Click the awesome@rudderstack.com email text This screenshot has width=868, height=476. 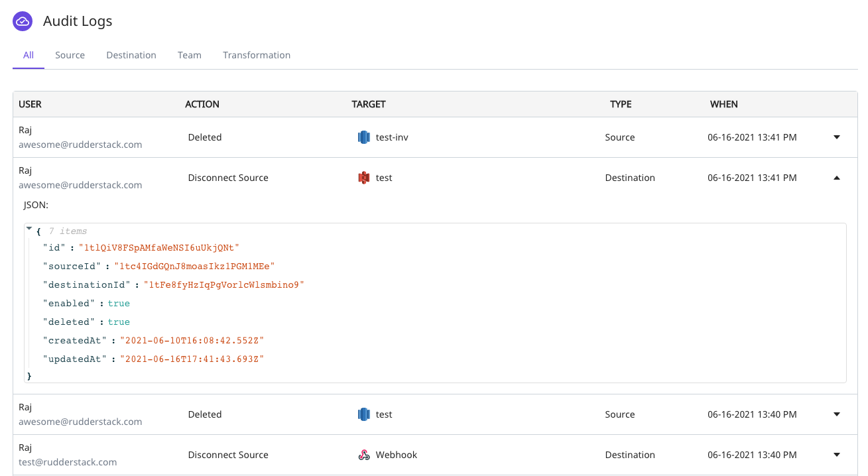click(80, 145)
